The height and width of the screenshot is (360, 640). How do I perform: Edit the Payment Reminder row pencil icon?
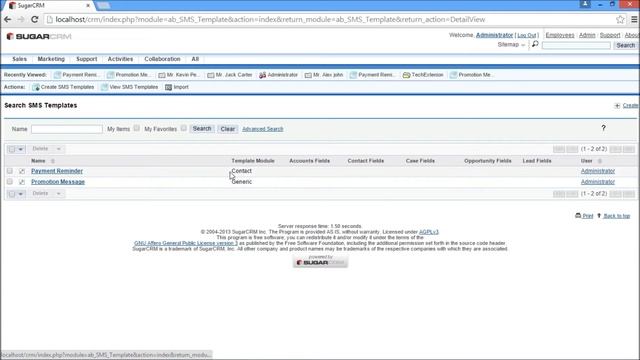coord(22,171)
